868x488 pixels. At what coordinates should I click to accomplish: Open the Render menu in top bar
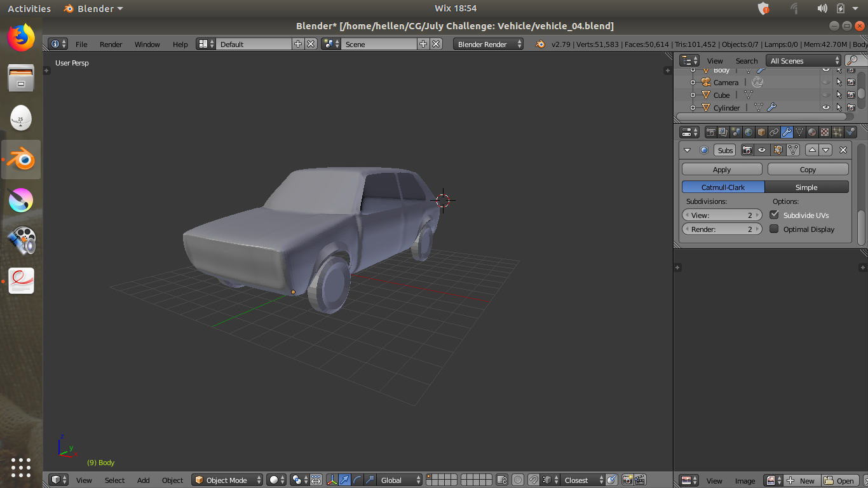111,44
